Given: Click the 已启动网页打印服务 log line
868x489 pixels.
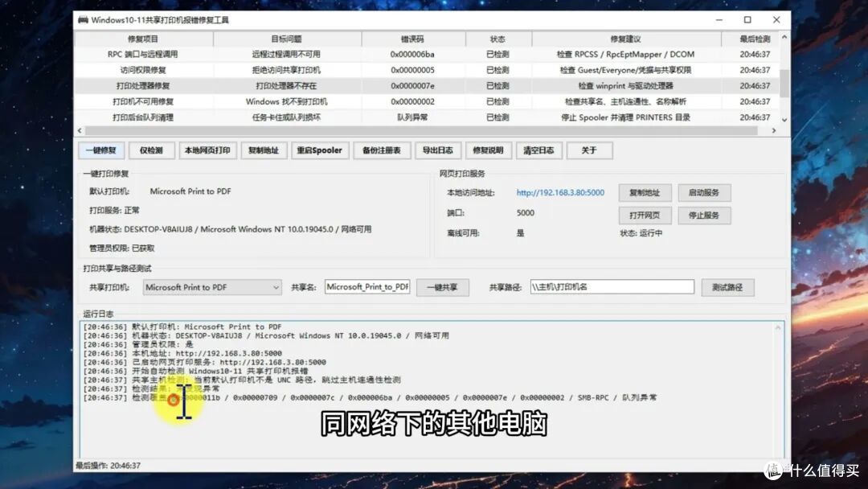Looking at the screenshot, I should click(205, 362).
